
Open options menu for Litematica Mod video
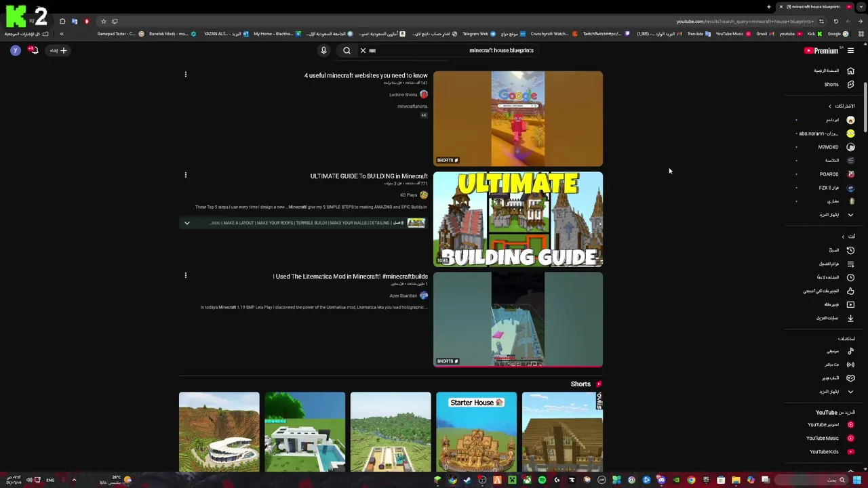tap(185, 275)
